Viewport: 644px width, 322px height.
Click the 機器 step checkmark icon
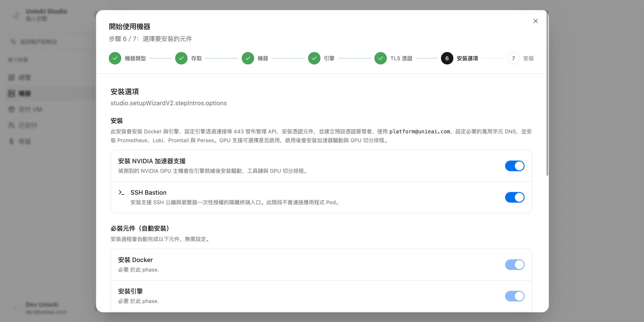click(248, 58)
